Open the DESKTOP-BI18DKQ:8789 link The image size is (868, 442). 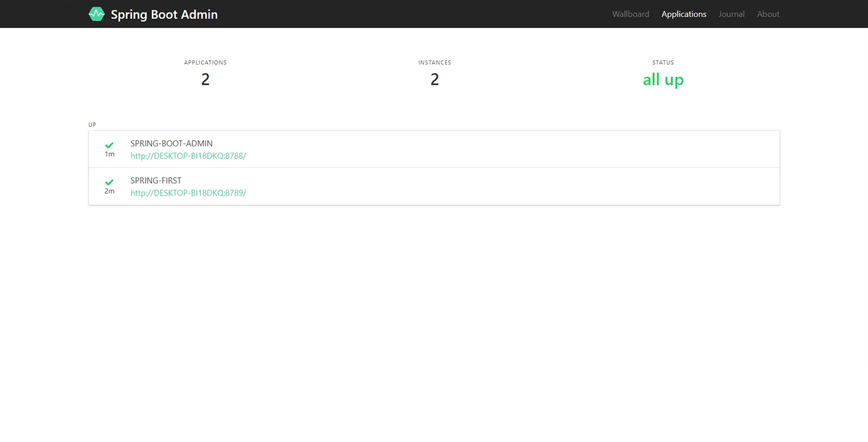[x=188, y=193]
